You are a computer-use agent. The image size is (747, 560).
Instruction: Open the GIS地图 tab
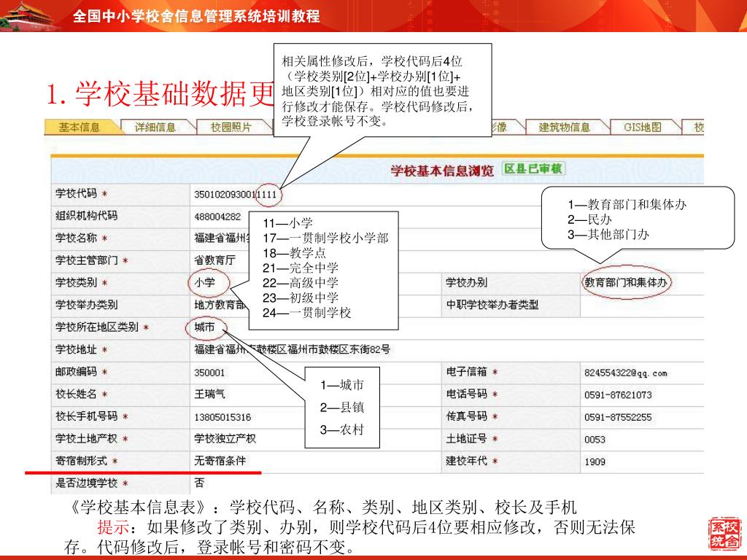[x=643, y=127]
